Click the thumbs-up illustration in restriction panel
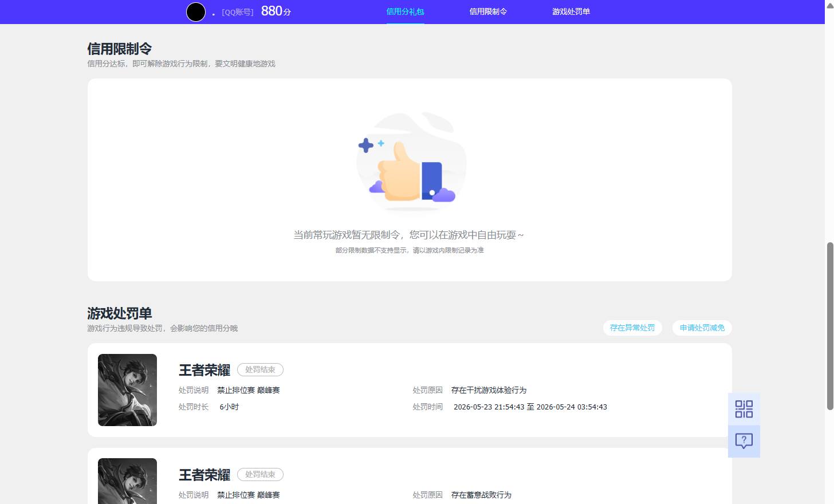This screenshot has width=834, height=504. tap(411, 163)
